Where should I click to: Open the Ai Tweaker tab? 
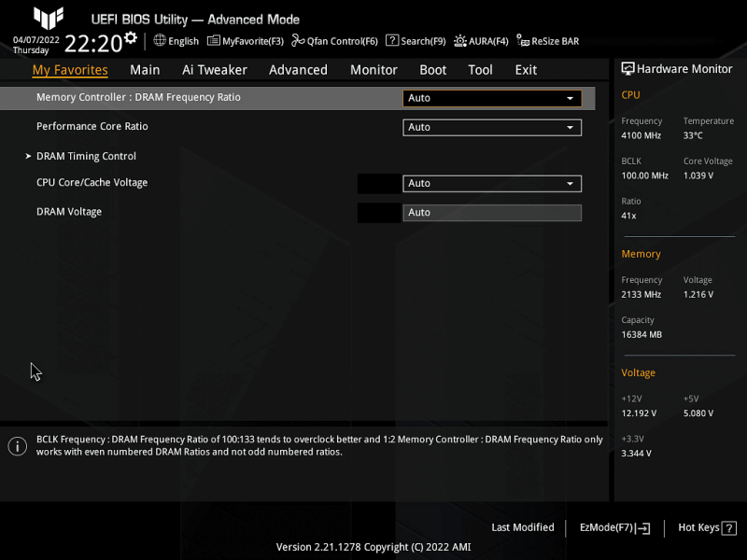[215, 70]
